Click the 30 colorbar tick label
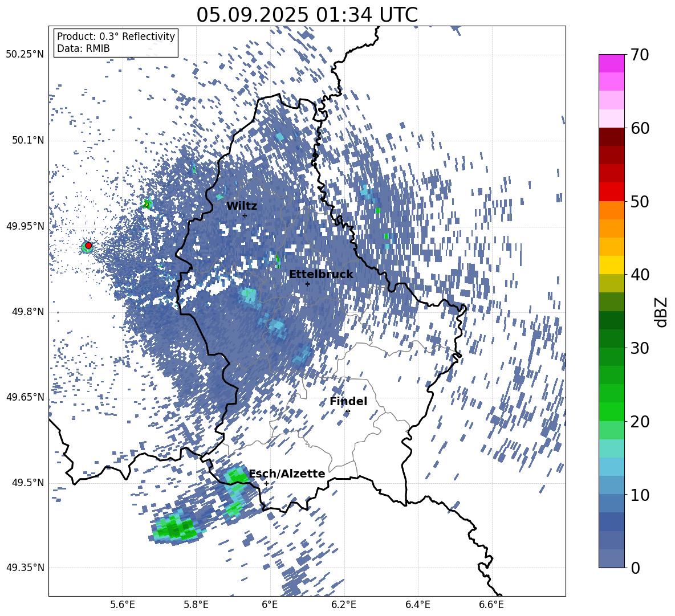675x616 pixels. [640, 348]
